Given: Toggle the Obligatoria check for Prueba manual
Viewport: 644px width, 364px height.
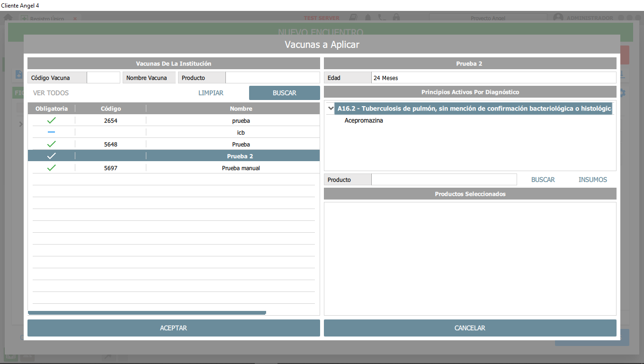Looking at the screenshot, I should point(52,168).
